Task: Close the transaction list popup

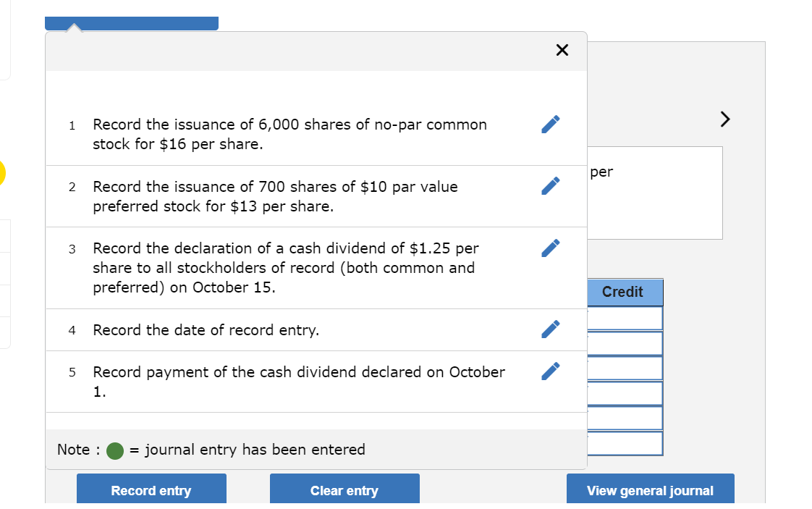Action: 562,50
